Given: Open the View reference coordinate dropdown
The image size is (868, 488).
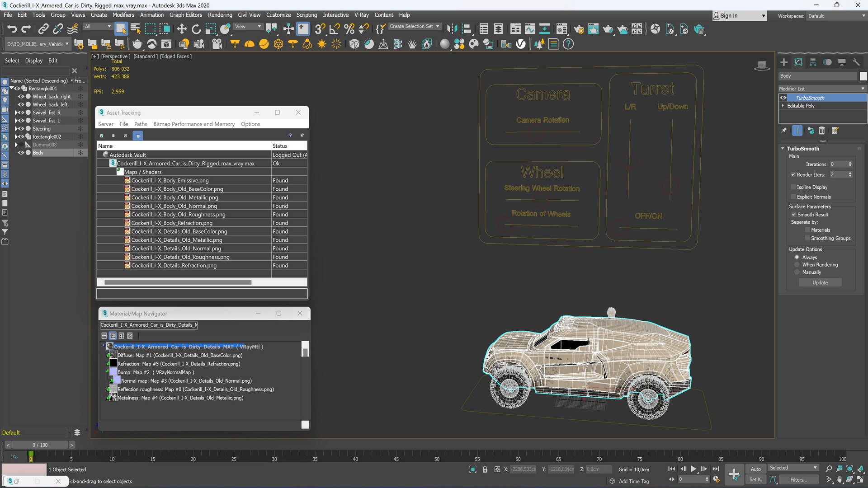Looking at the screenshot, I should pos(248,26).
